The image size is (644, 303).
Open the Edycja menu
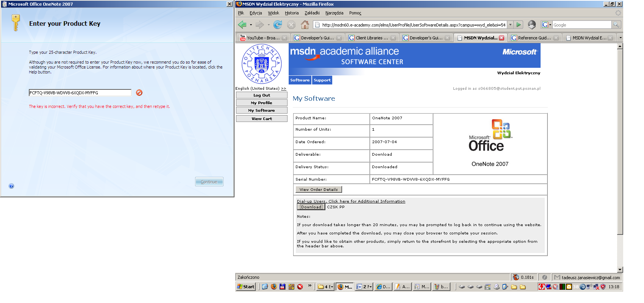click(x=256, y=13)
